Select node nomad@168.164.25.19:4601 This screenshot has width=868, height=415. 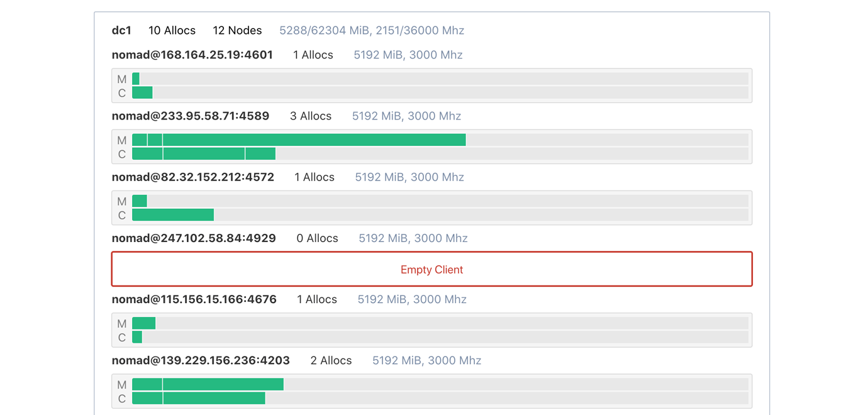pos(192,55)
